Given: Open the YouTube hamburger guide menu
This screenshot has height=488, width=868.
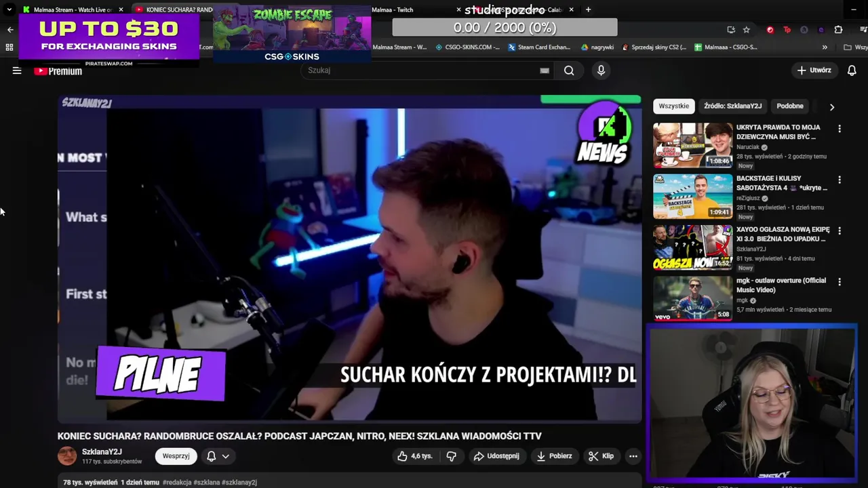Looking at the screenshot, I should 17,70.
